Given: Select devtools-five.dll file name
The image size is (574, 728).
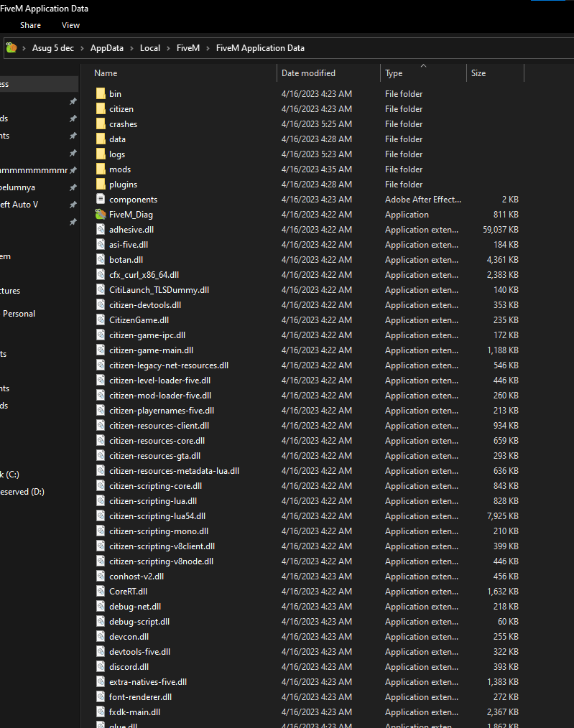Looking at the screenshot, I should pos(140,652).
